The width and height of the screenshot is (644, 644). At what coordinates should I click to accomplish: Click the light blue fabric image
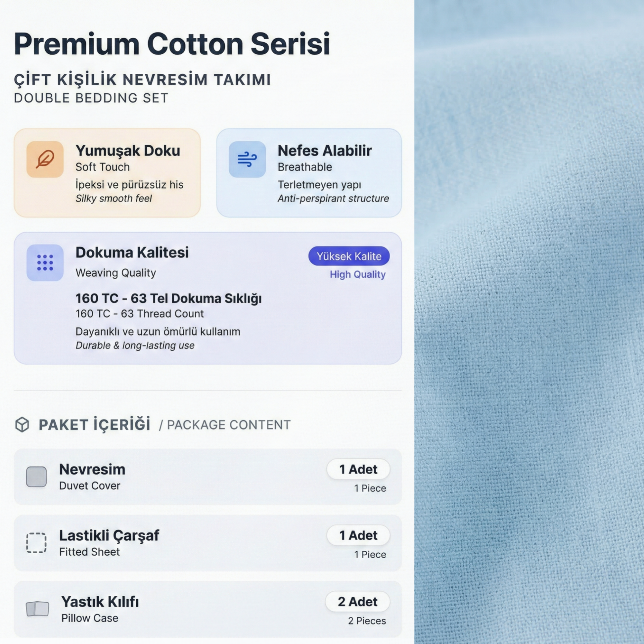point(529,322)
